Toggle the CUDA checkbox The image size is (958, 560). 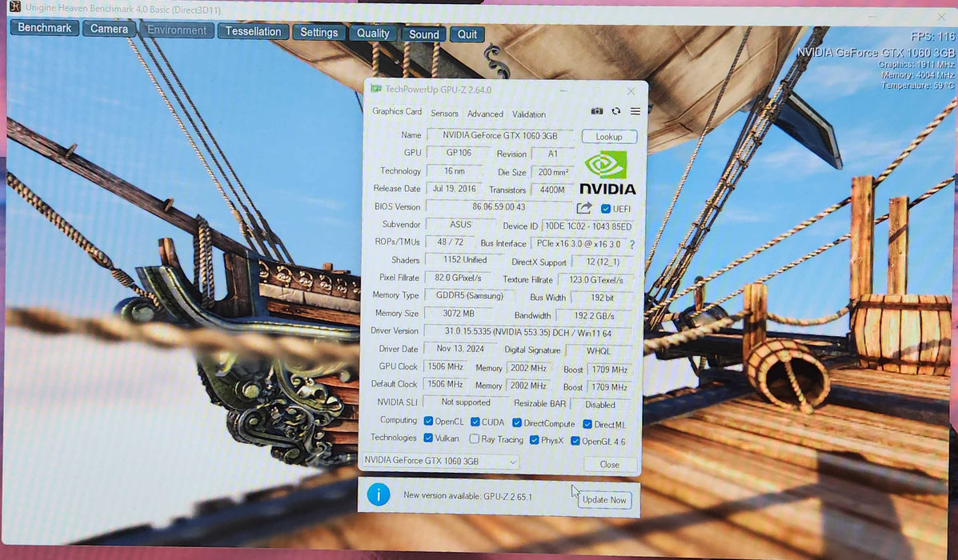click(x=475, y=422)
